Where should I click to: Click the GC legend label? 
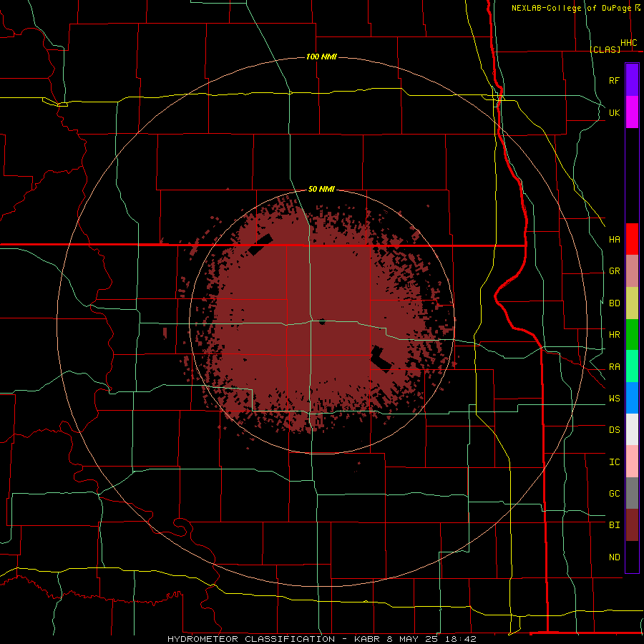click(x=614, y=494)
